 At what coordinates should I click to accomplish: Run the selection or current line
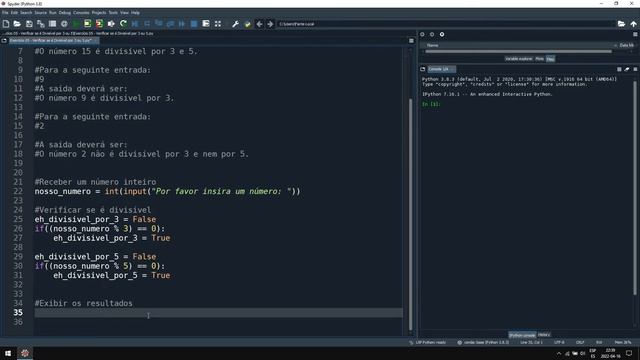pyautogui.click(x=111, y=24)
